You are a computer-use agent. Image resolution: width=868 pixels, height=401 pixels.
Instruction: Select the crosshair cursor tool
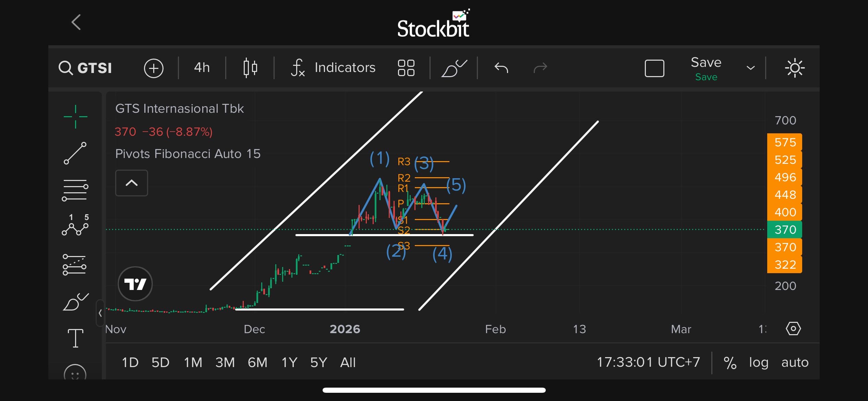(x=75, y=117)
